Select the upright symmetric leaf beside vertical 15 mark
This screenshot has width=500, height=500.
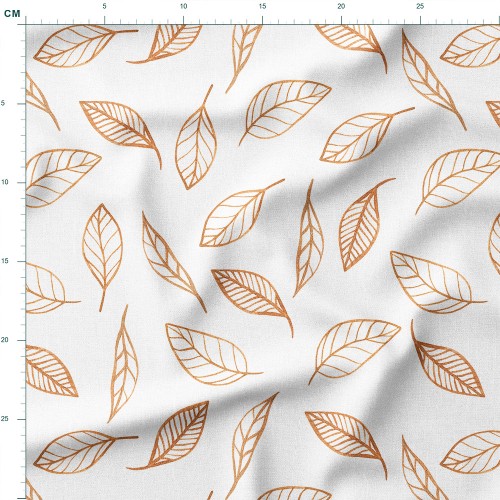point(102,257)
